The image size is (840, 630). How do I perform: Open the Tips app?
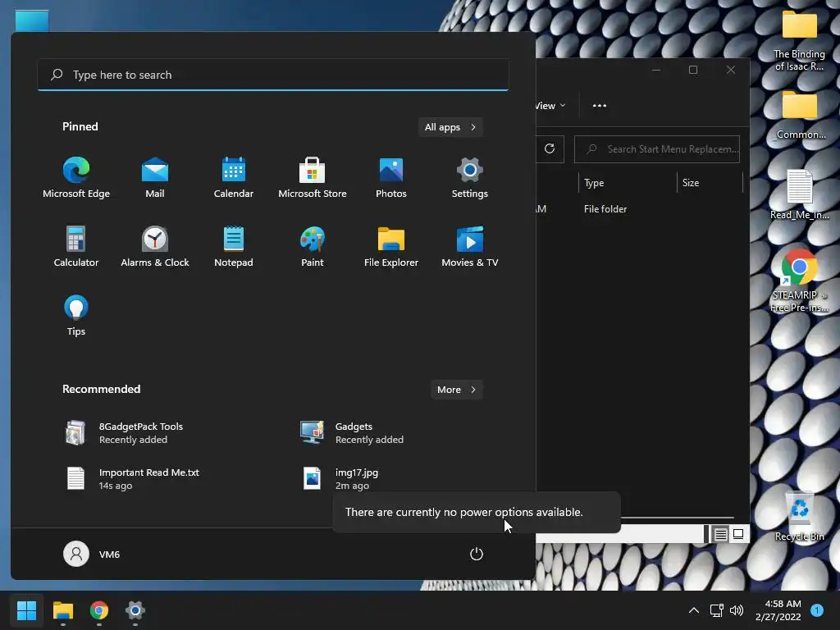pos(76,316)
